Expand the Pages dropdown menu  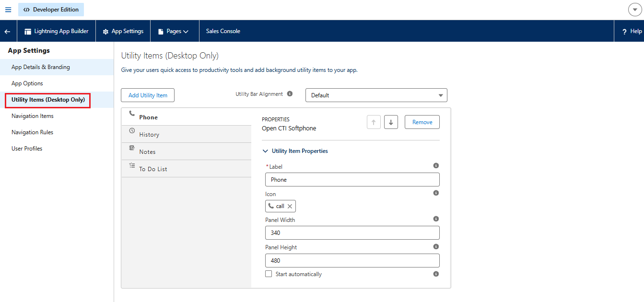point(173,31)
